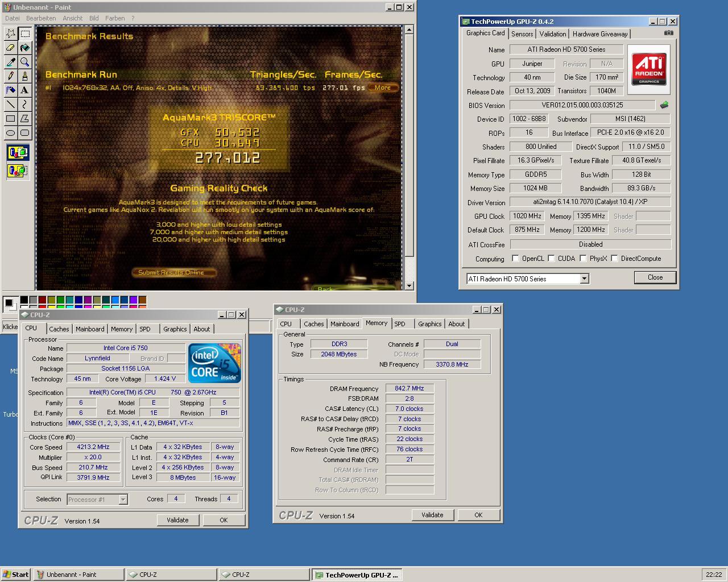Choose the opaque selection option in Paint
The width and height of the screenshot is (728, 582).
point(18,152)
